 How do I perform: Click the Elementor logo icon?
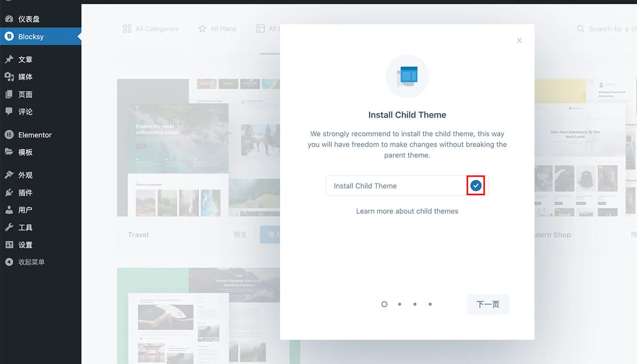pyautogui.click(x=9, y=135)
